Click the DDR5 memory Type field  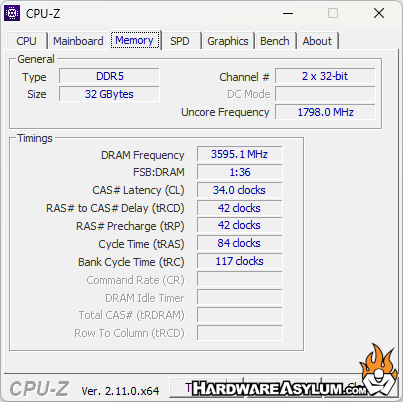109,76
